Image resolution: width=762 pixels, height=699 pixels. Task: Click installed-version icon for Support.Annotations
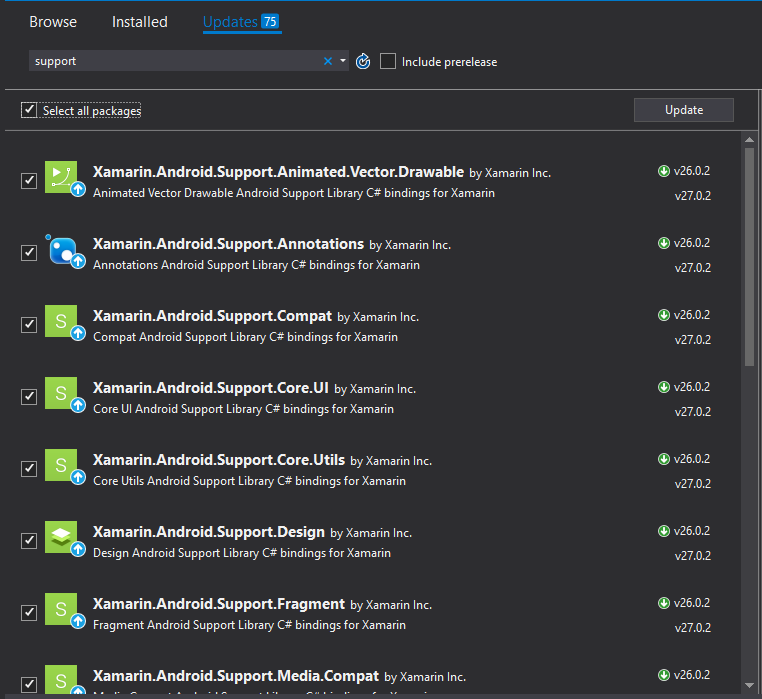(x=664, y=243)
